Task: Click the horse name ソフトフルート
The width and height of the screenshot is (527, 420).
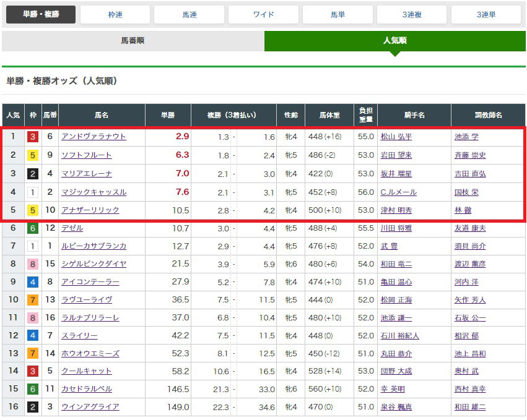Action: [87, 155]
